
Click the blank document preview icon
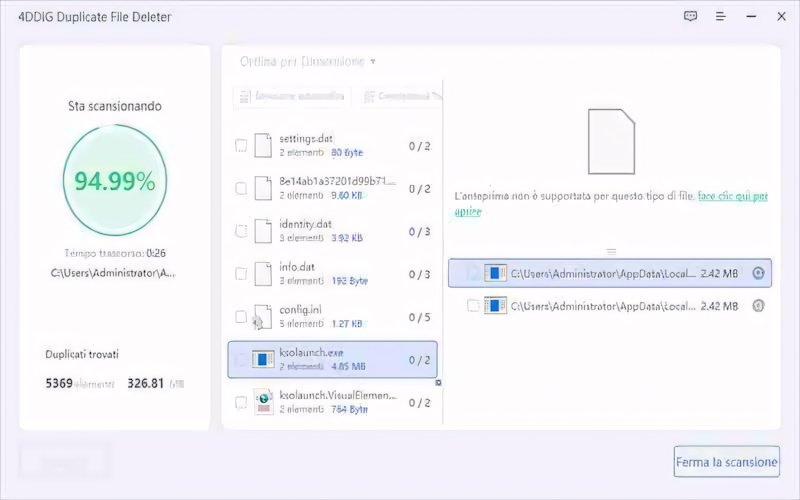[x=611, y=141]
